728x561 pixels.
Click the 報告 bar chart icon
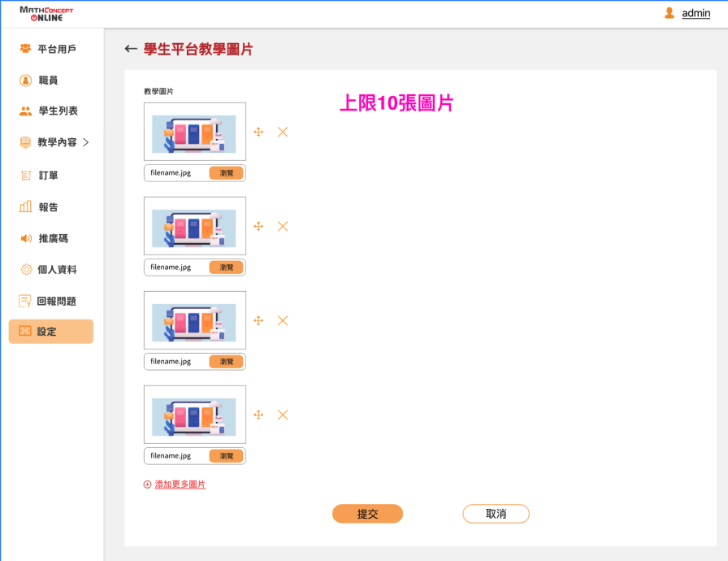point(25,207)
